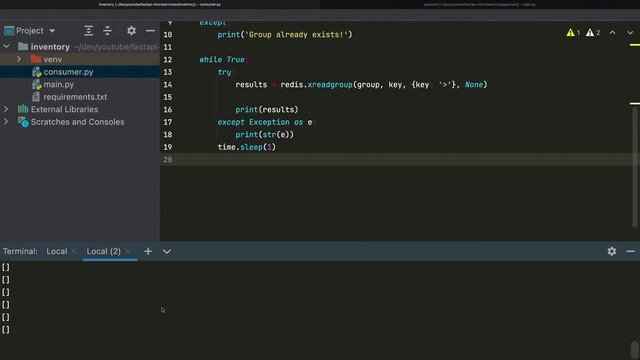Click the yellow warning indicator icon
Viewport: 640px width, 360px height.
570,33
